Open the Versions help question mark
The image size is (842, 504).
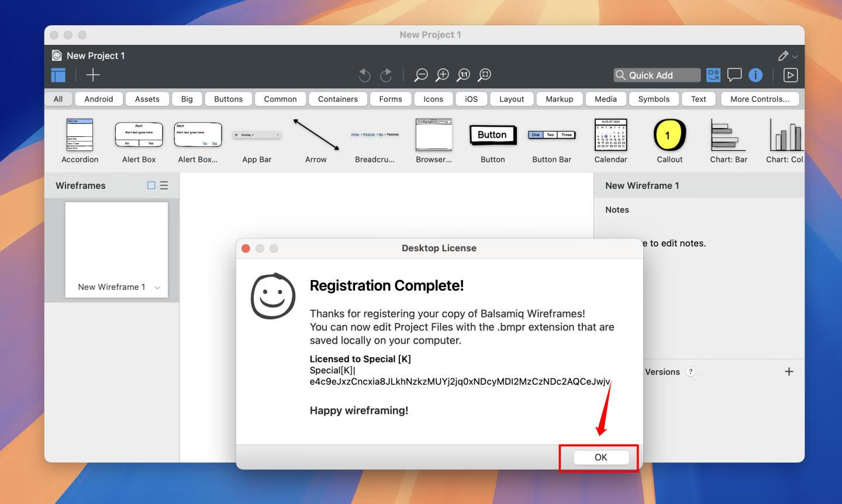691,372
